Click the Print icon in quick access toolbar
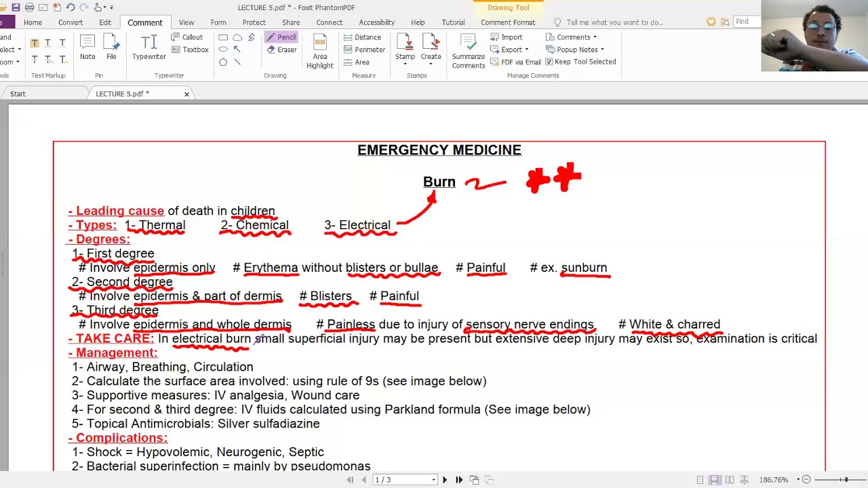 (x=29, y=7)
